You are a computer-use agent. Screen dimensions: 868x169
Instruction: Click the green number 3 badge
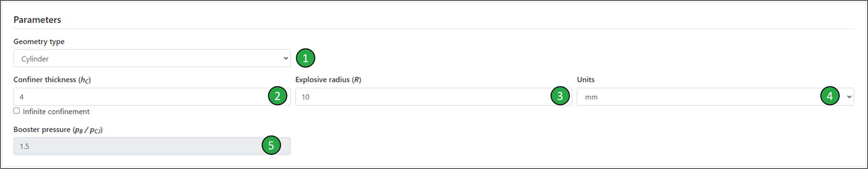tap(560, 96)
